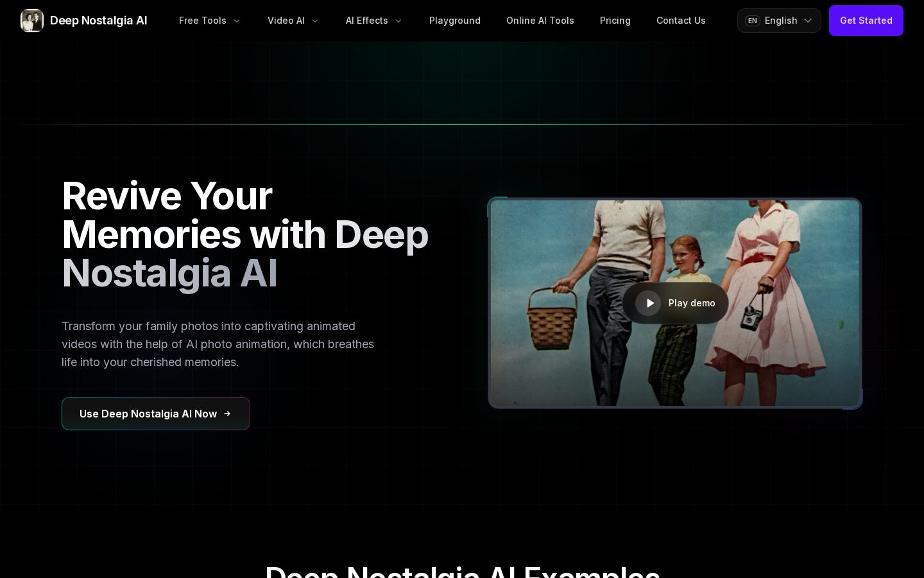Open the English language selector chevron
924x578 pixels.
pyautogui.click(x=808, y=21)
